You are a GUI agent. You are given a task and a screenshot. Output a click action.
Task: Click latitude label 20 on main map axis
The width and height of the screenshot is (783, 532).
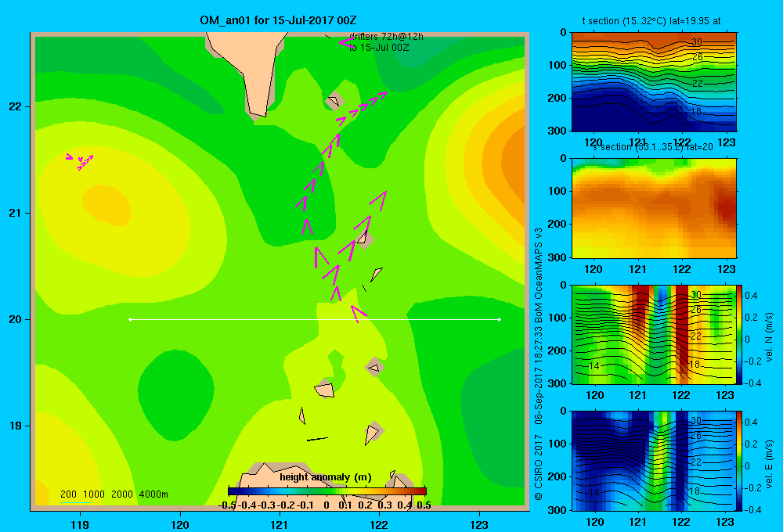(x=16, y=319)
